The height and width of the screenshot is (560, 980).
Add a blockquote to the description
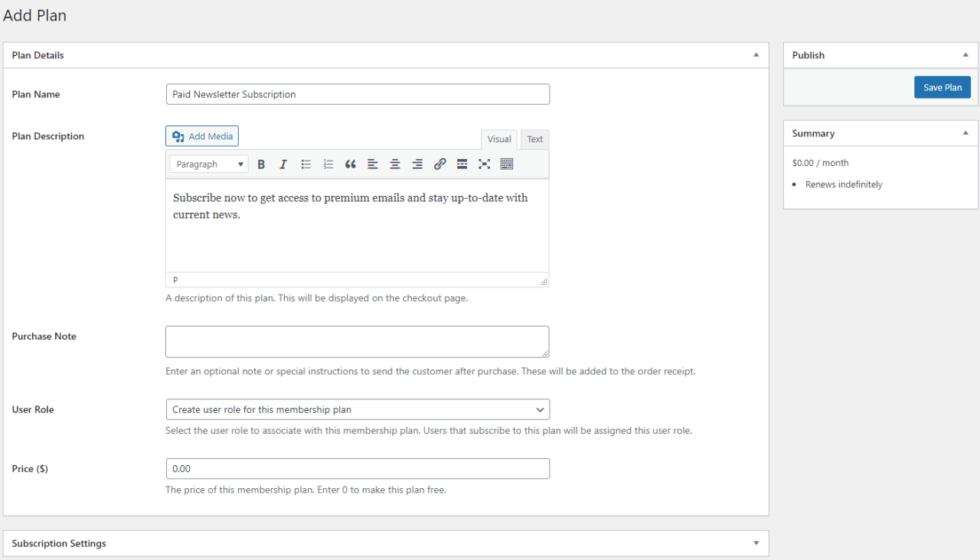(x=350, y=164)
